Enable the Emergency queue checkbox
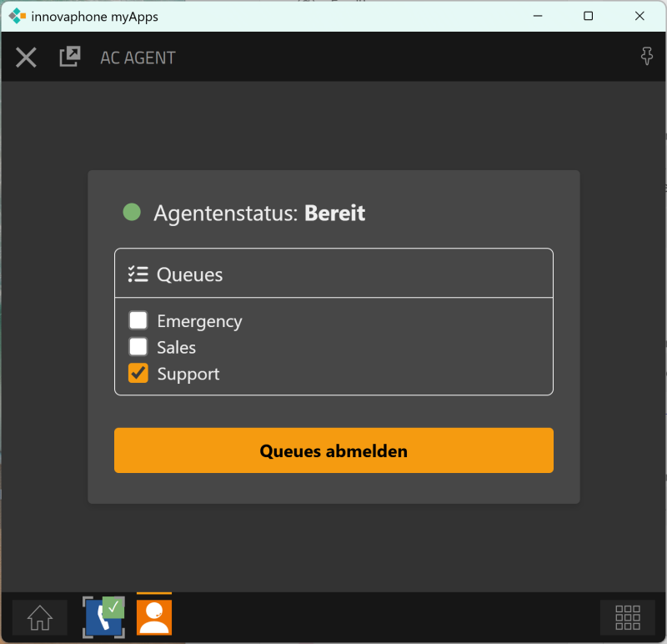The image size is (667, 644). (x=138, y=320)
